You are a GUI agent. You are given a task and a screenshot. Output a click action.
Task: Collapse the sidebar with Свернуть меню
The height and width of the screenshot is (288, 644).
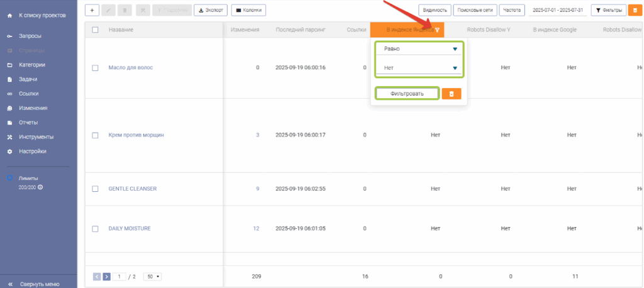coord(40,283)
